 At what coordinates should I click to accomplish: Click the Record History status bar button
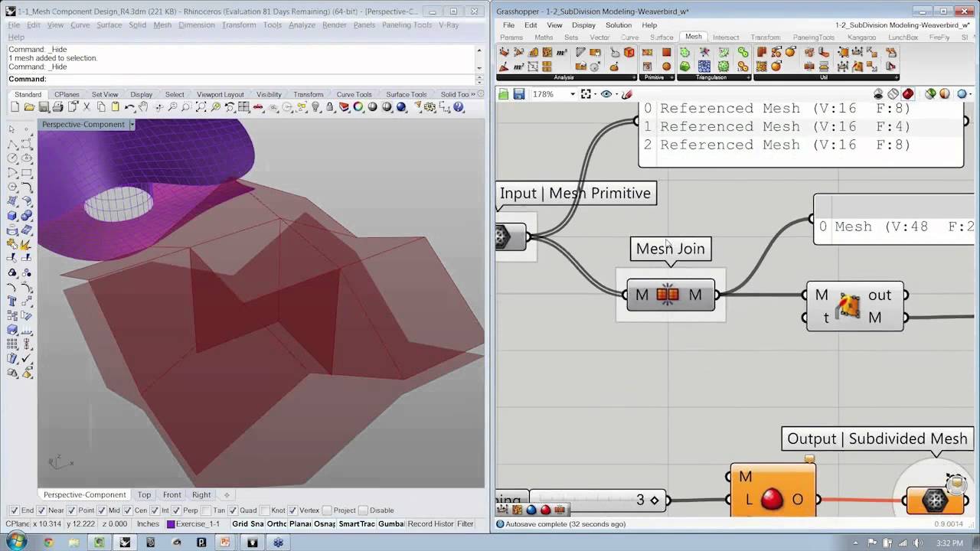(x=430, y=524)
